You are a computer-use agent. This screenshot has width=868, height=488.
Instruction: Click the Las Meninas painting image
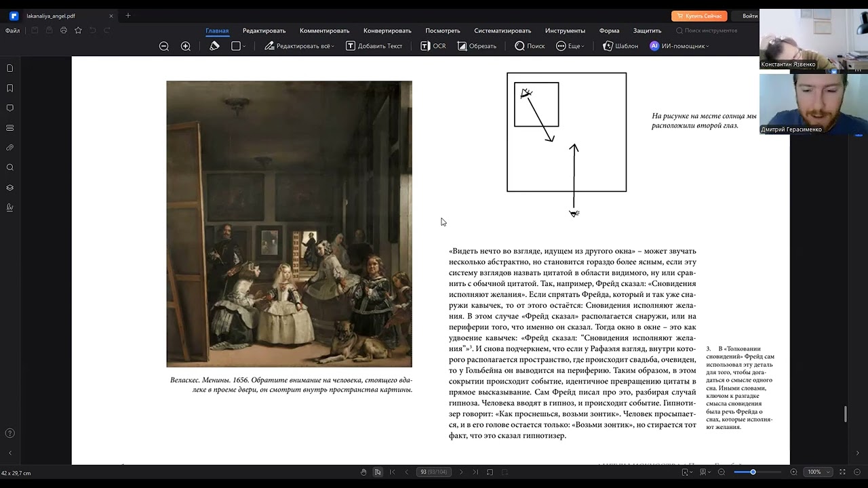(x=289, y=224)
